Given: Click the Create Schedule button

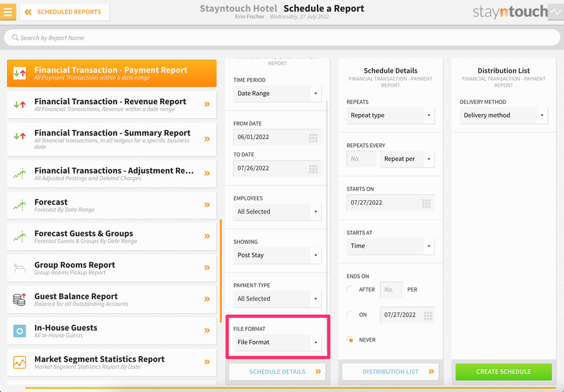Looking at the screenshot, I should pyautogui.click(x=503, y=372).
